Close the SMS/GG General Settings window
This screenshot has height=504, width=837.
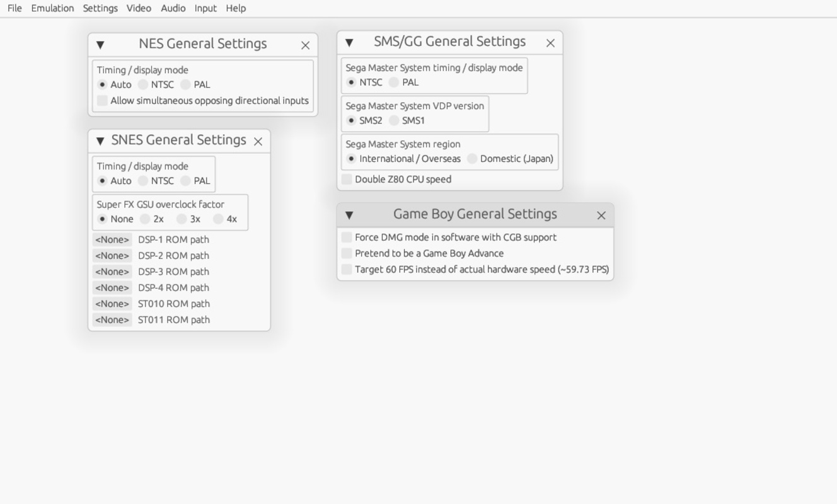coord(550,43)
